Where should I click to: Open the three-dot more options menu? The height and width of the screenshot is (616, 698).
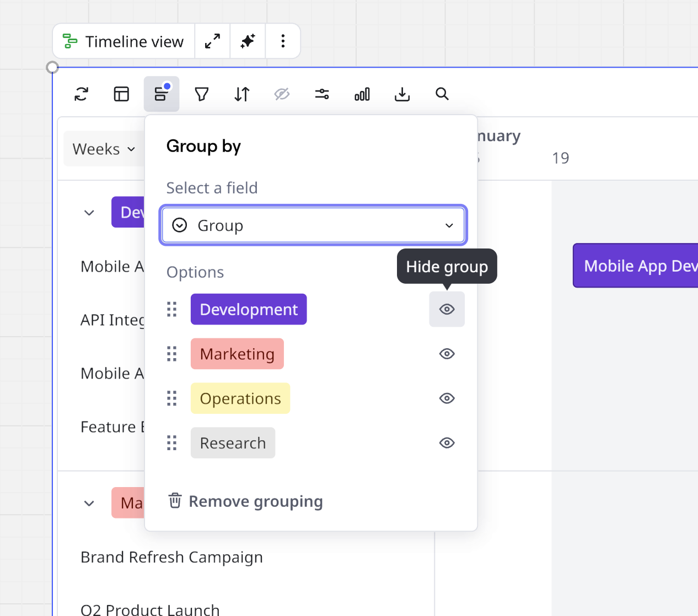(283, 41)
